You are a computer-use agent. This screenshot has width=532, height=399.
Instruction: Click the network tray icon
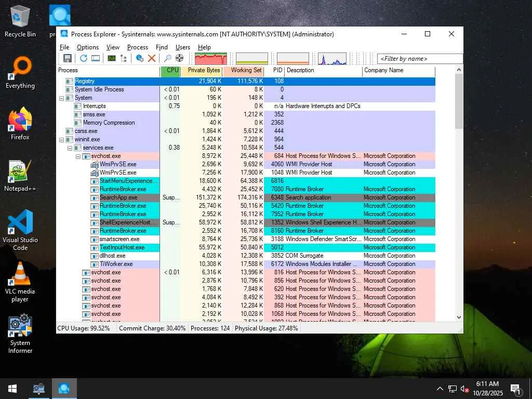click(453, 389)
